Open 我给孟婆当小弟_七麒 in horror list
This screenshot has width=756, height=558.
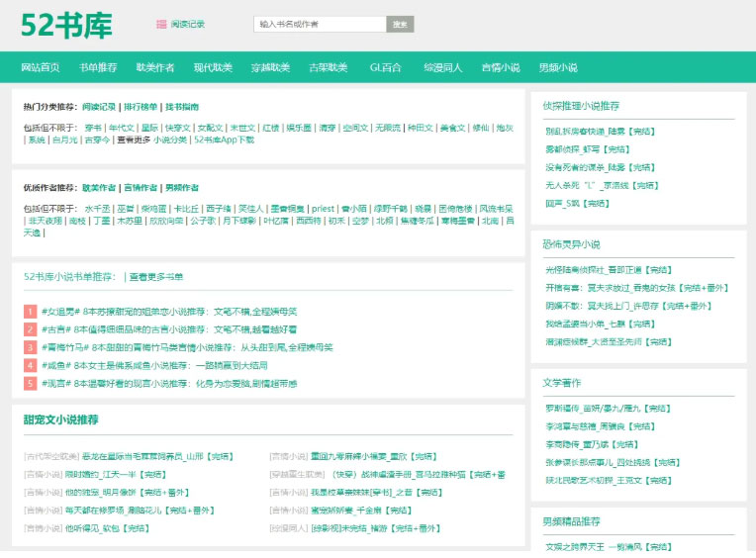pos(601,324)
